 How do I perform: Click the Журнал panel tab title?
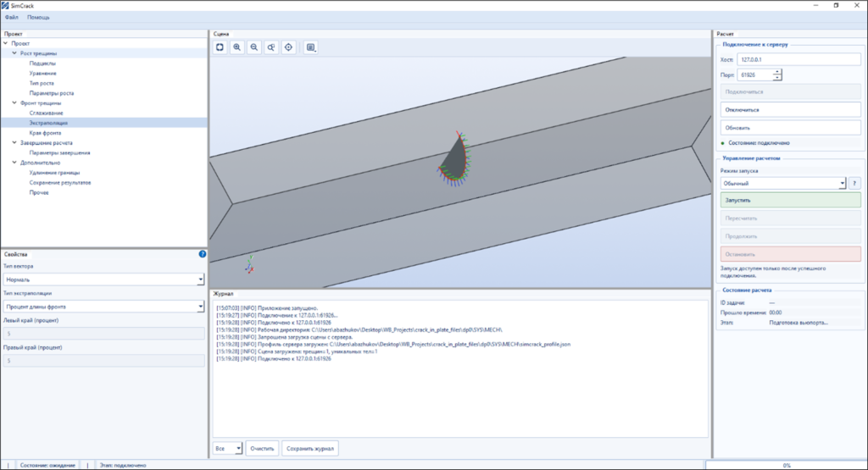pos(223,294)
